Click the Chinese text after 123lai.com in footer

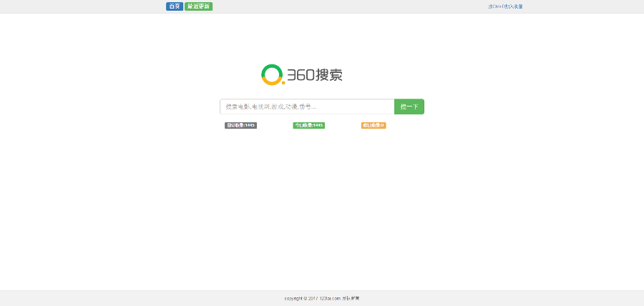[351, 298]
